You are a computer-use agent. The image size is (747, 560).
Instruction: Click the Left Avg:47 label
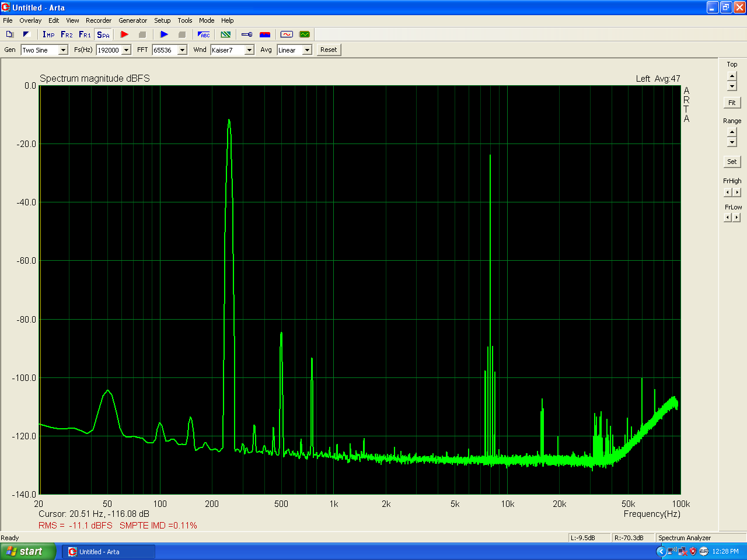(x=658, y=79)
